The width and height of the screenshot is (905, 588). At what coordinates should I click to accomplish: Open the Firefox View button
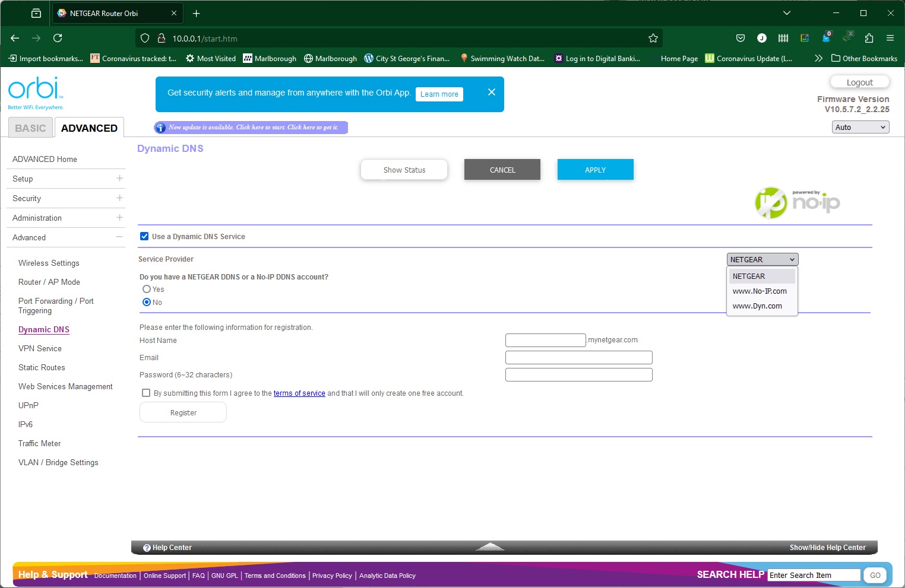[x=36, y=13]
